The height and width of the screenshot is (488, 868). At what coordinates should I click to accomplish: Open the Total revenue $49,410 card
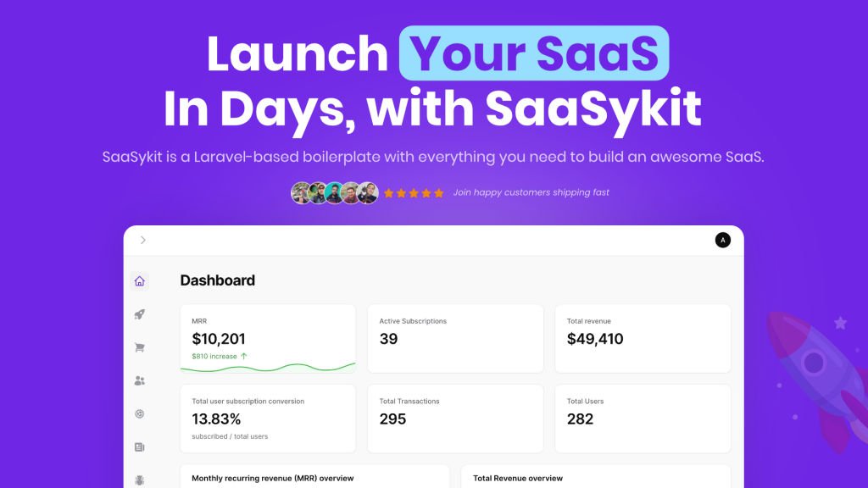643,338
